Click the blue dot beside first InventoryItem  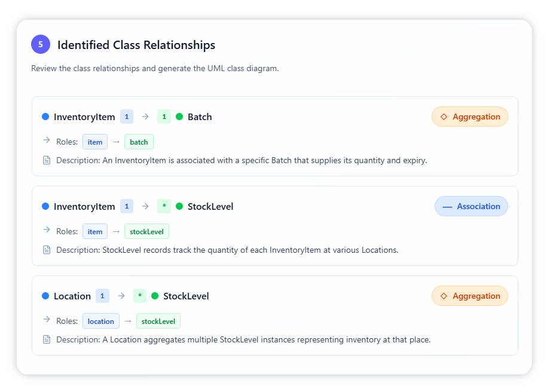[x=45, y=117]
